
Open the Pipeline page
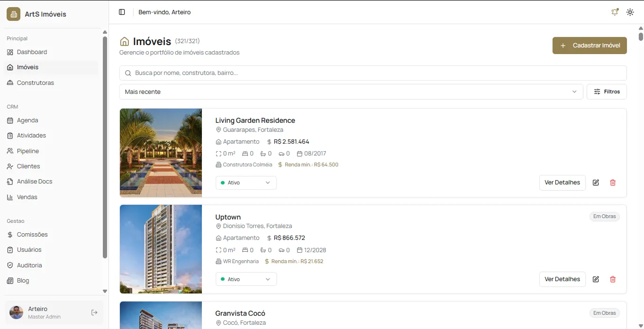[x=51, y=151]
